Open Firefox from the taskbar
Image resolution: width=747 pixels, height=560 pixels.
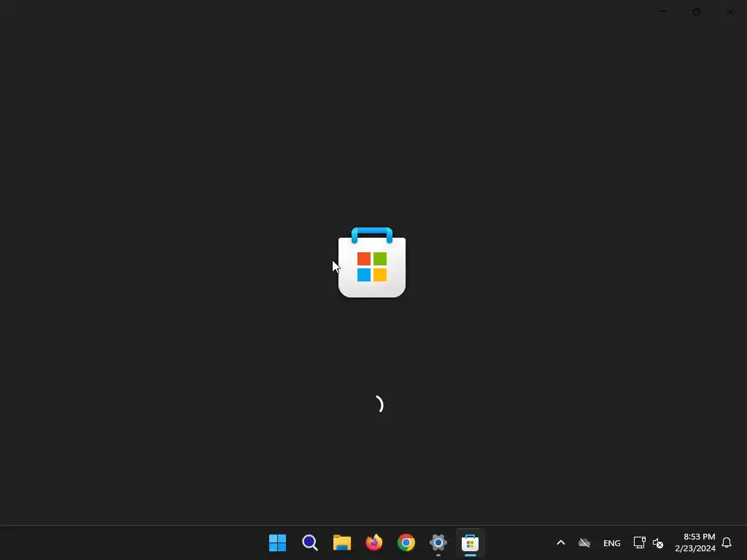pos(374,542)
